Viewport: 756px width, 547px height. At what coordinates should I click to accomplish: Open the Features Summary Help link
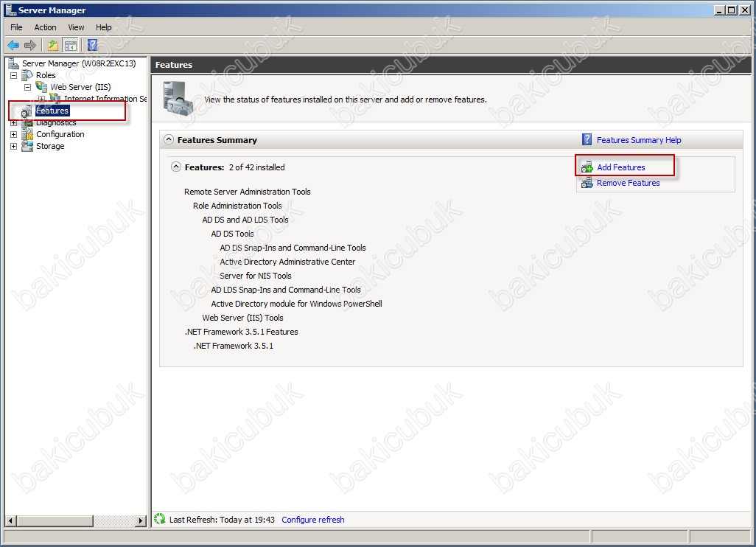pyautogui.click(x=639, y=140)
